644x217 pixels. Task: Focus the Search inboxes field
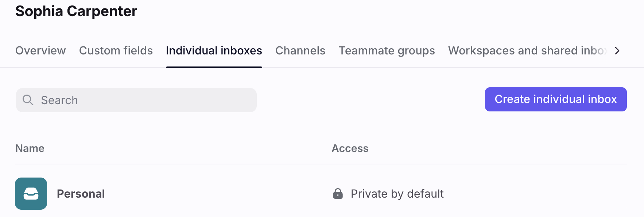(136, 100)
